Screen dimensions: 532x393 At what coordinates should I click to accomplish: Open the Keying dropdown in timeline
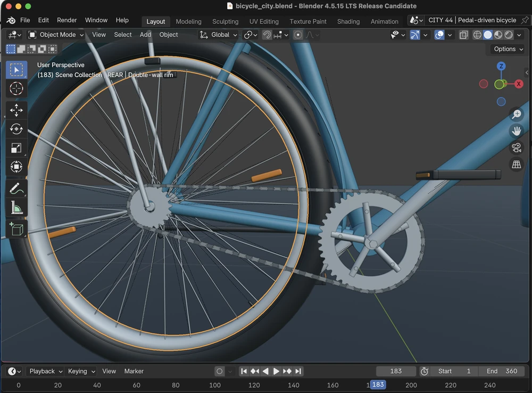(x=81, y=371)
